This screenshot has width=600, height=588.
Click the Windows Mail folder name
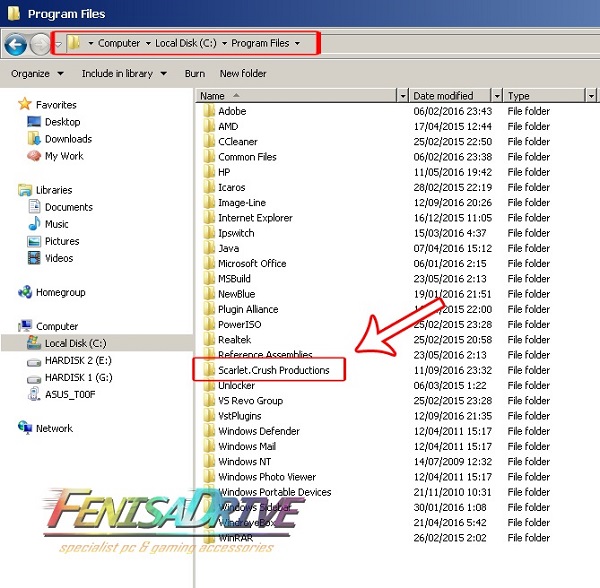point(247,446)
